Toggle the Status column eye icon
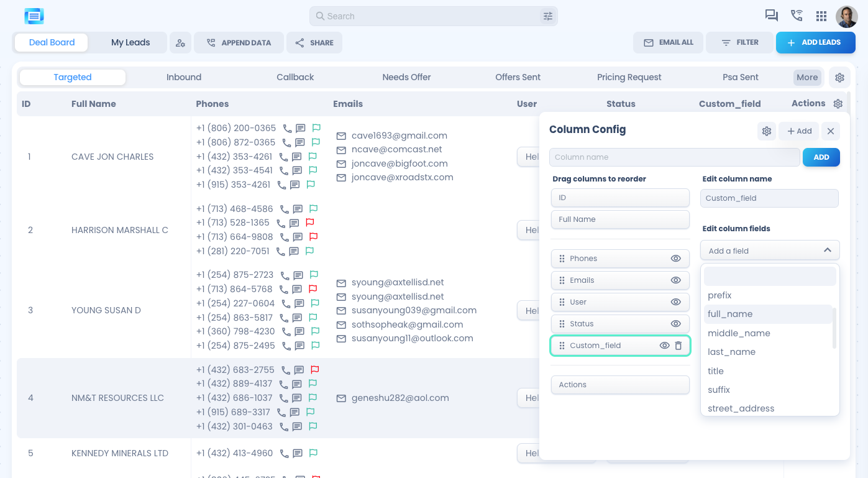Image resolution: width=868 pixels, height=478 pixels. [676, 324]
